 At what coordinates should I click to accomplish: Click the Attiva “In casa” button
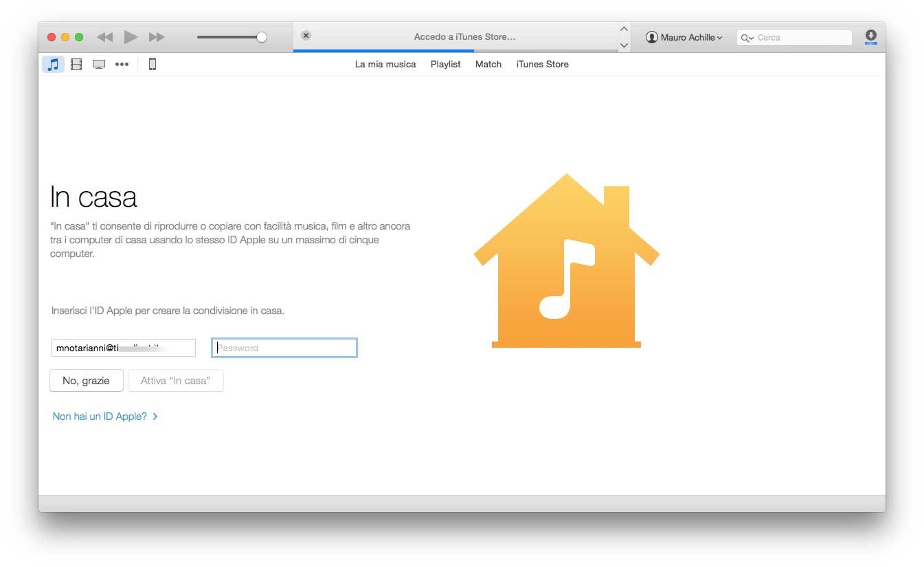click(x=176, y=381)
